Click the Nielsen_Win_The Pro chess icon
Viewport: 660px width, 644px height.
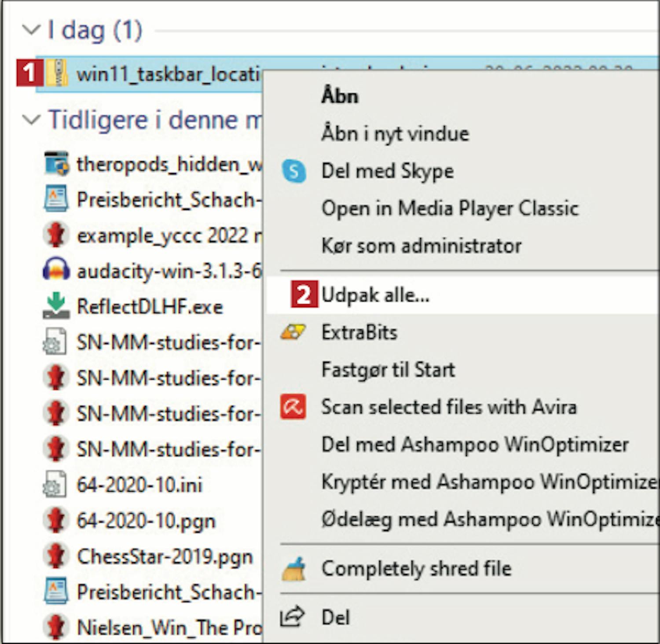(55, 627)
